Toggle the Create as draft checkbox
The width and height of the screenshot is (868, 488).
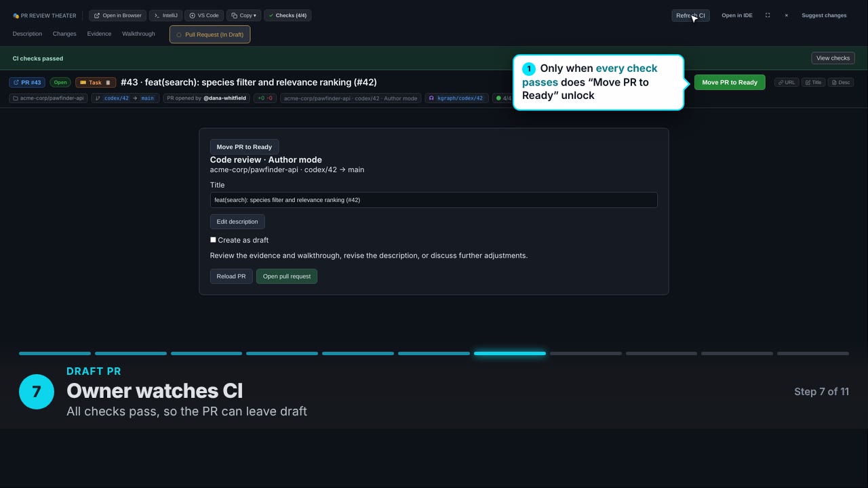click(x=213, y=240)
